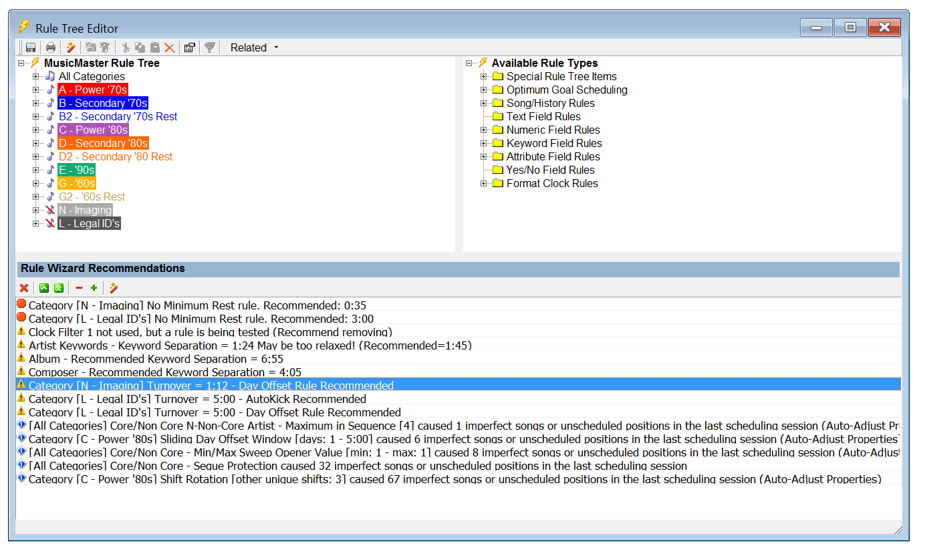Click the Print icon in toolbar

51,47
